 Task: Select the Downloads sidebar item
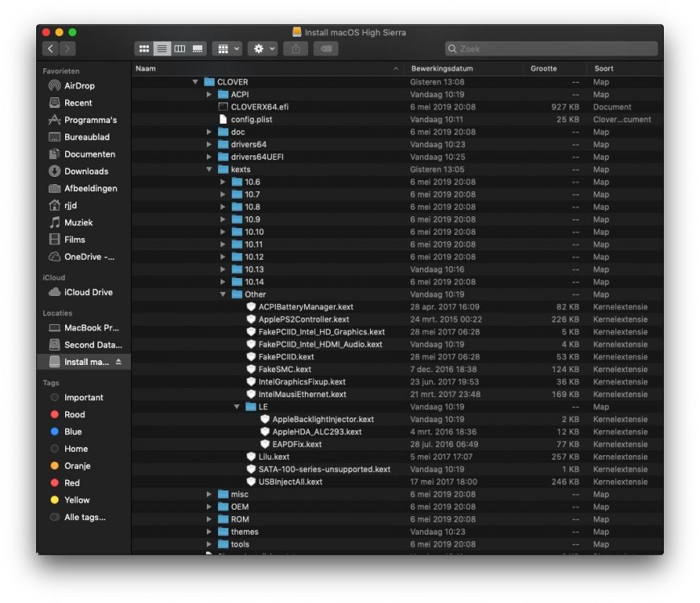[x=85, y=171]
